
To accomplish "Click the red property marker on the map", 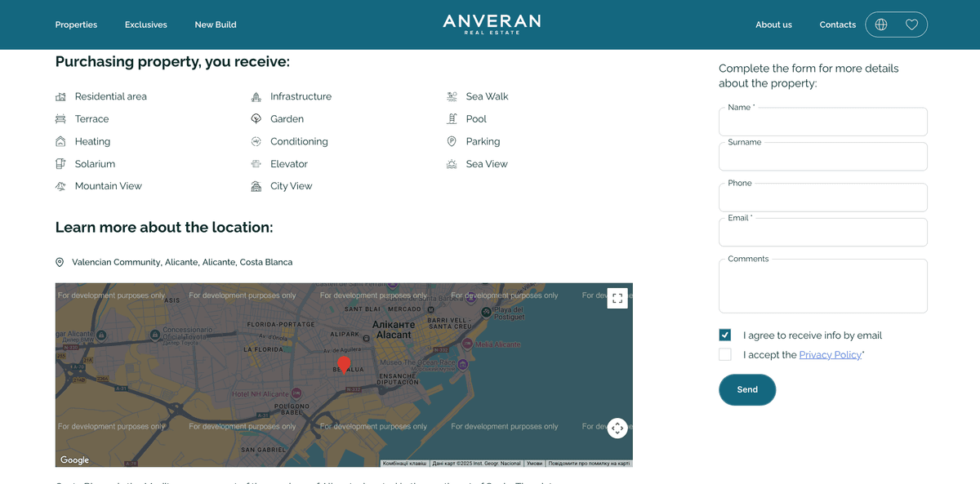I will [x=344, y=362].
